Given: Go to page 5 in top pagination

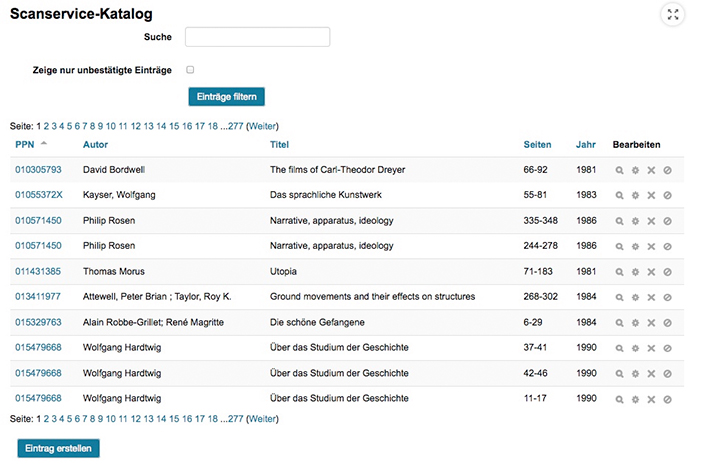Looking at the screenshot, I should pos(69,126).
